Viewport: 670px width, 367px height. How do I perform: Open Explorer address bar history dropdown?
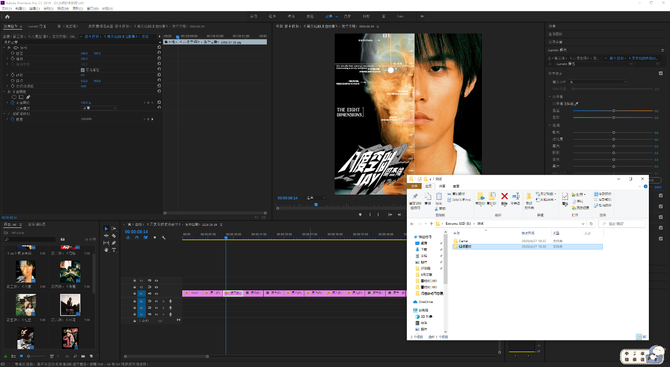click(x=583, y=224)
